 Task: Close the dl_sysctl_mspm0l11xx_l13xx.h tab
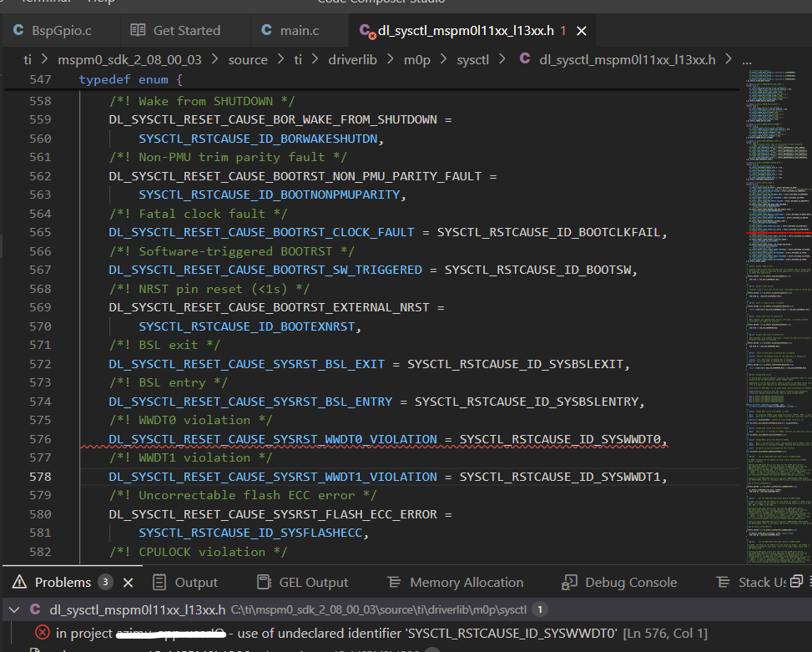pos(582,31)
